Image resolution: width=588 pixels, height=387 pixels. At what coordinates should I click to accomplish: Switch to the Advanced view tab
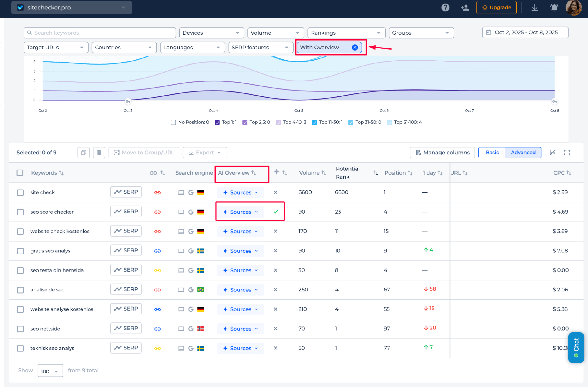click(x=523, y=153)
